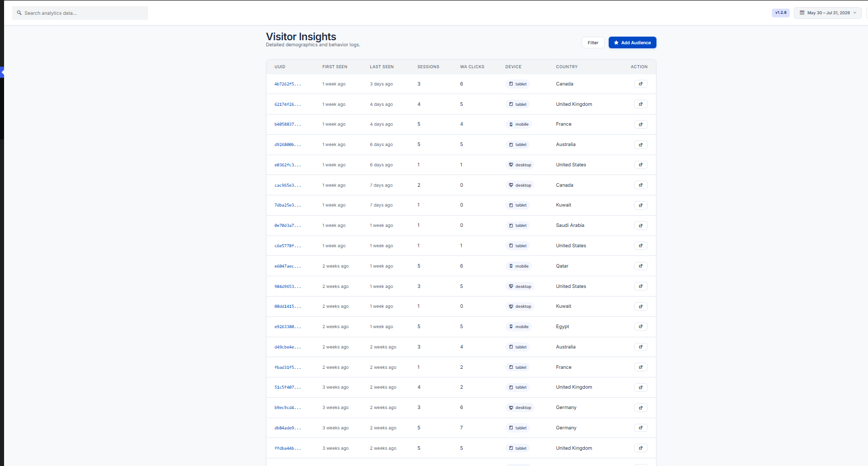The width and height of the screenshot is (868, 466).
Task: Open details for visitor 984d9653
Action: pos(641,286)
